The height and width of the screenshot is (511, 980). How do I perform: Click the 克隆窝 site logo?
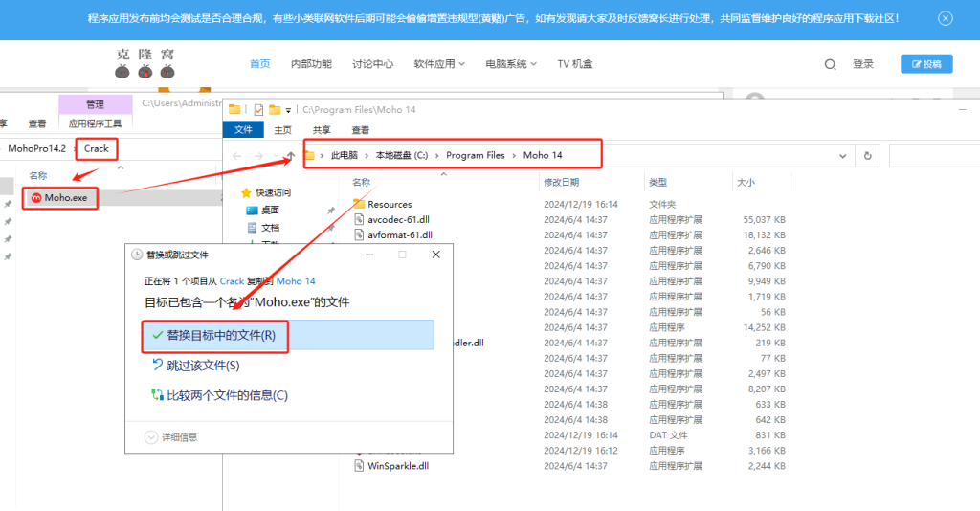click(x=145, y=63)
